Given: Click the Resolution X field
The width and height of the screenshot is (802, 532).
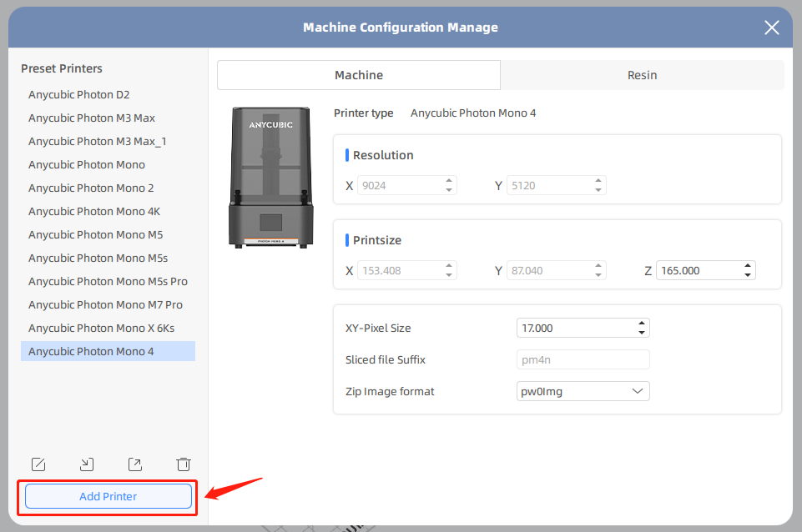Looking at the screenshot, I should 407,185.
